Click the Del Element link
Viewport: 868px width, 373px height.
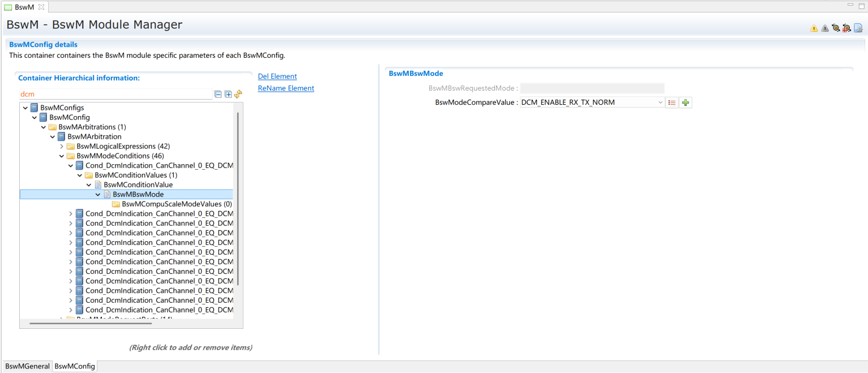pos(277,76)
